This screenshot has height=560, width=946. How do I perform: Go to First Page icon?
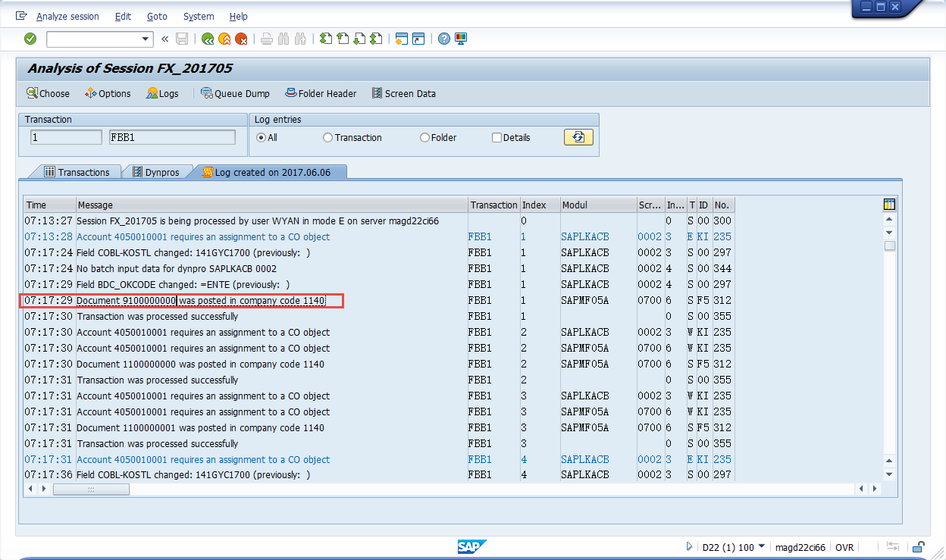pos(326,39)
